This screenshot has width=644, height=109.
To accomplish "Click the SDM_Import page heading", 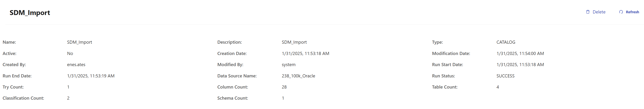I will 30,13.
